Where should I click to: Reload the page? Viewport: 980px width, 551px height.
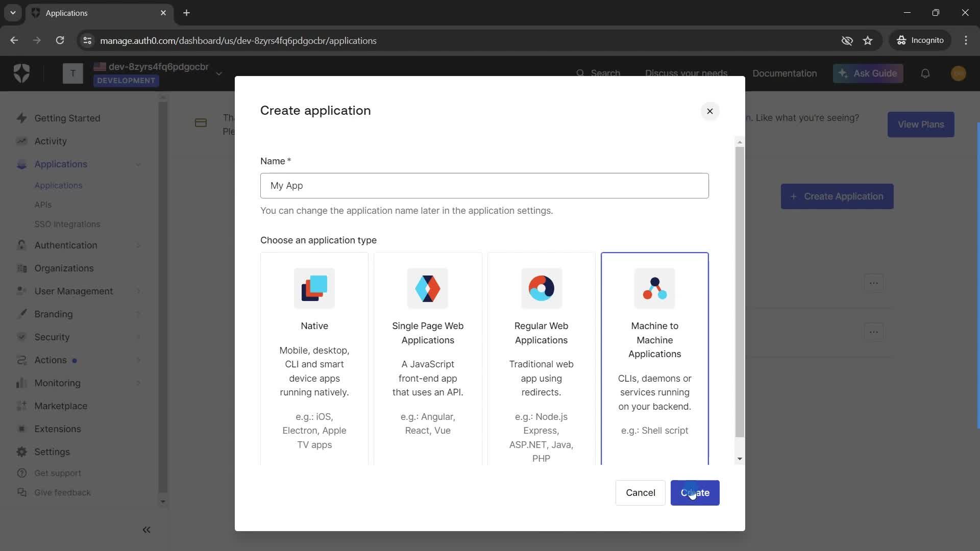click(x=60, y=40)
